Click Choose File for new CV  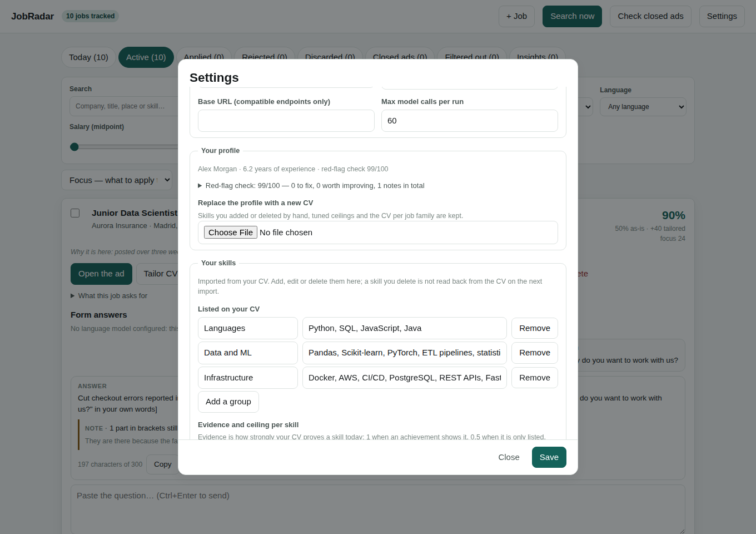point(231,233)
